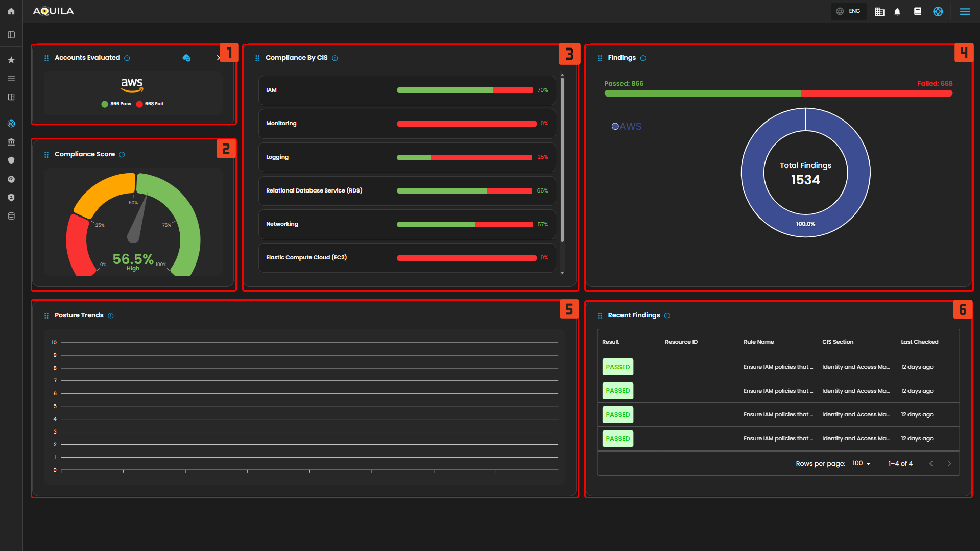Open the list menu icon in sidebar
This screenshot has height=551, width=980.
[11, 79]
